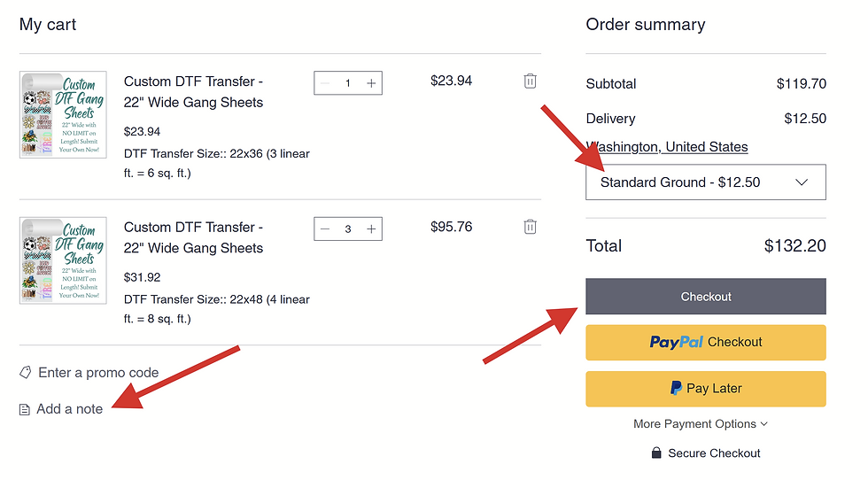
Task: Open Enter a promo code link
Action: pos(98,373)
